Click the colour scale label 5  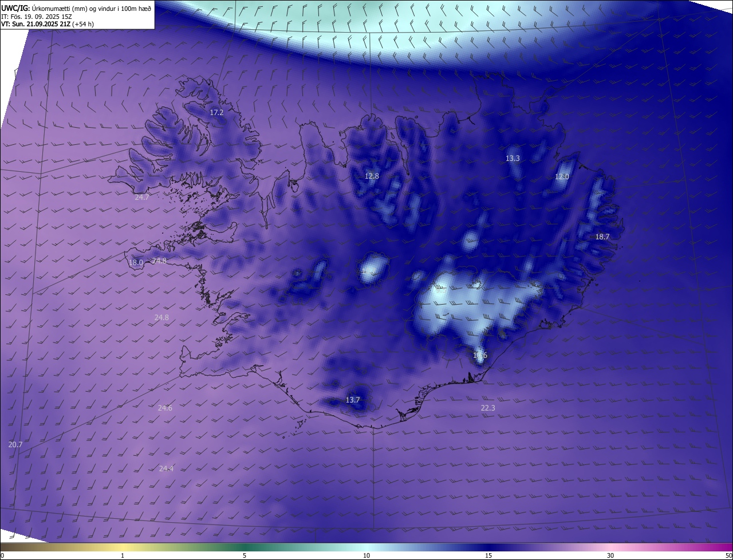pos(245,556)
